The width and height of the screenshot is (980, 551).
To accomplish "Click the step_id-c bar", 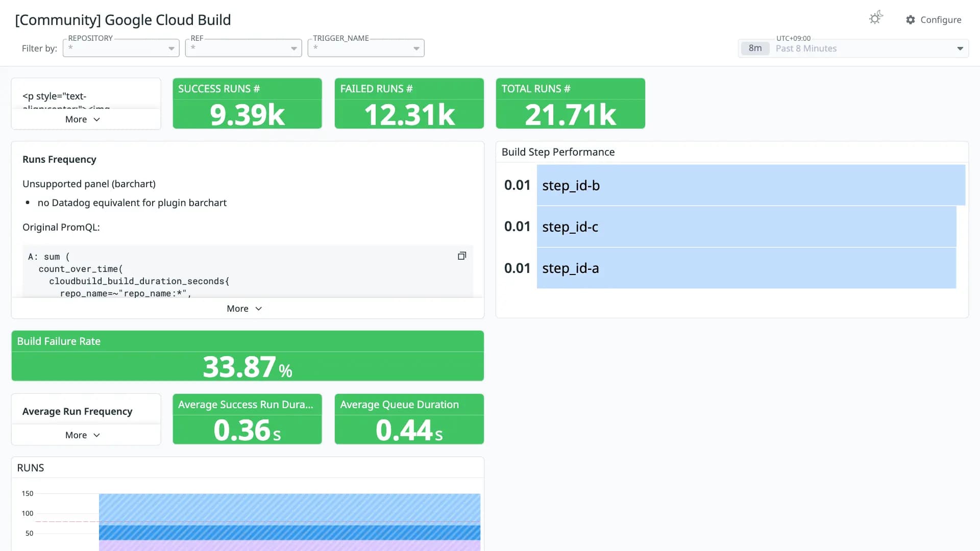I will 746,227.
